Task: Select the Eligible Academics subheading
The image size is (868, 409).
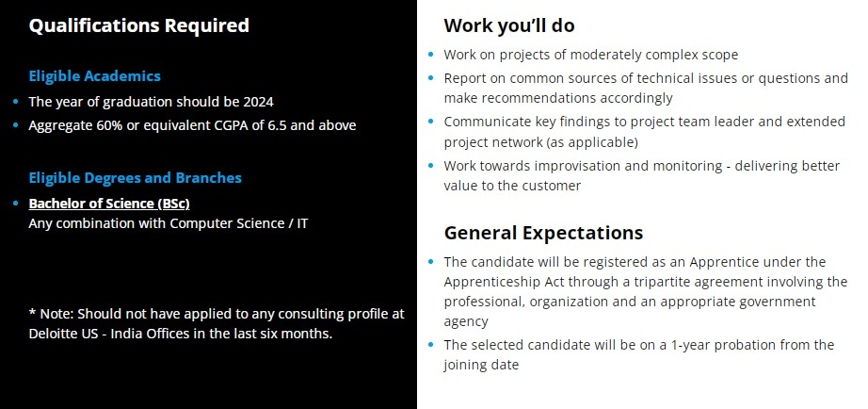Action: 95,76
